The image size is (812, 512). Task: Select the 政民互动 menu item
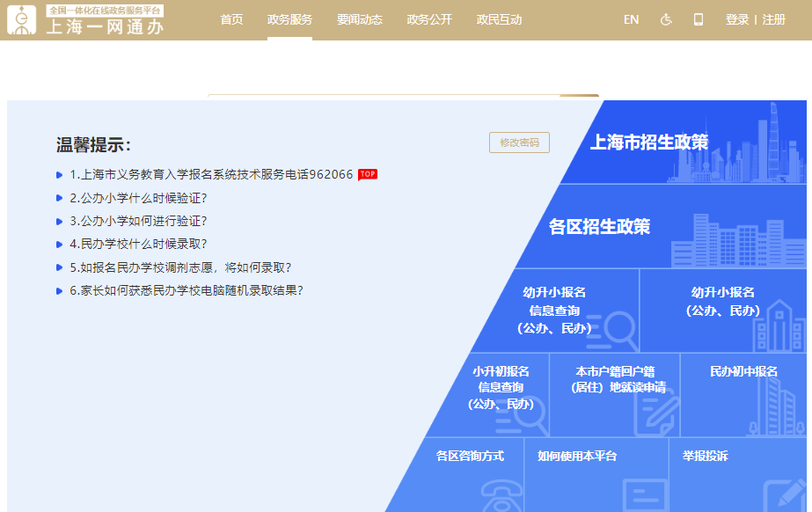tap(497, 19)
